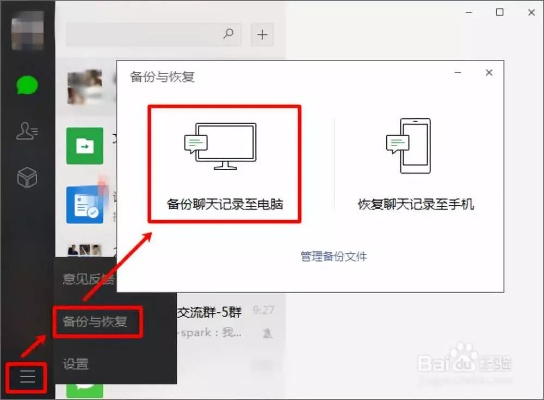Open the group chat with multi-photo avatar
This screenshot has height=400, width=544.
[85, 250]
